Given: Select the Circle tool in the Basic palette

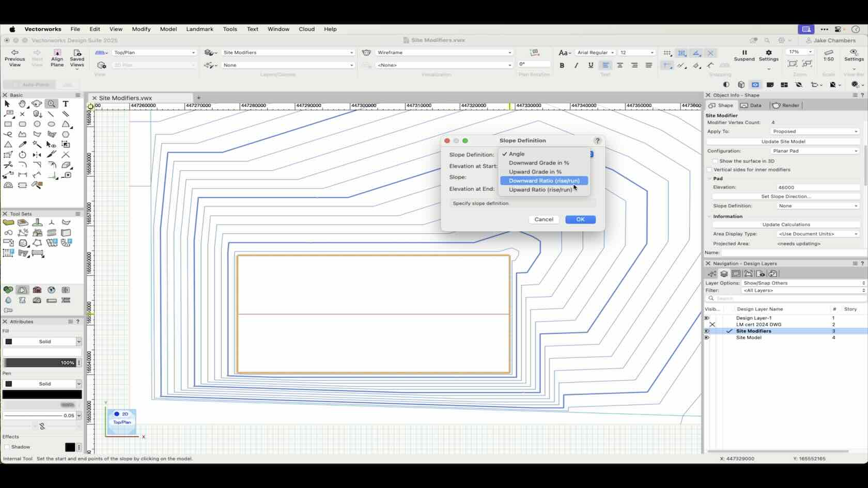Looking at the screenshot, I should [37, 124].
